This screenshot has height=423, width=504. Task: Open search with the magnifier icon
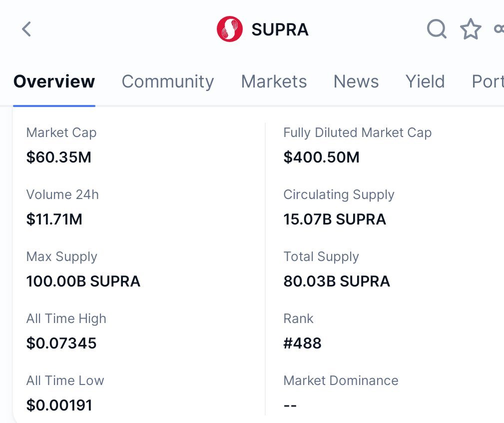click(437, 29)
